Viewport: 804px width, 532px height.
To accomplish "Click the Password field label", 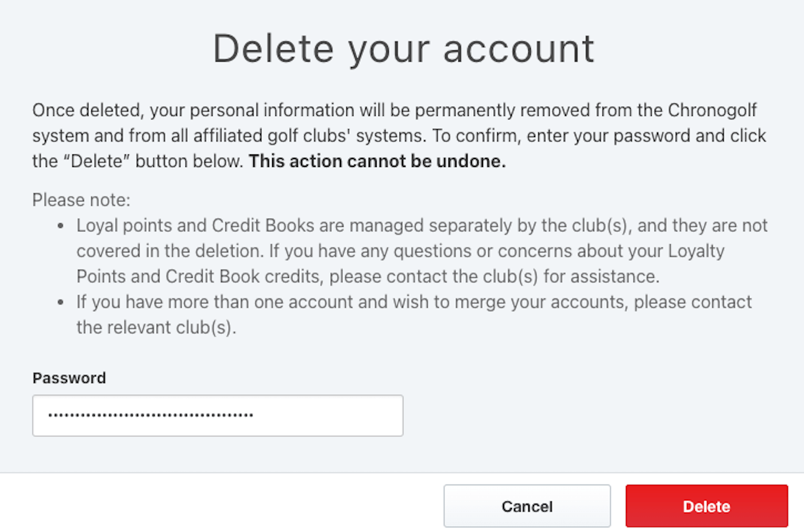I will point(69,378).
